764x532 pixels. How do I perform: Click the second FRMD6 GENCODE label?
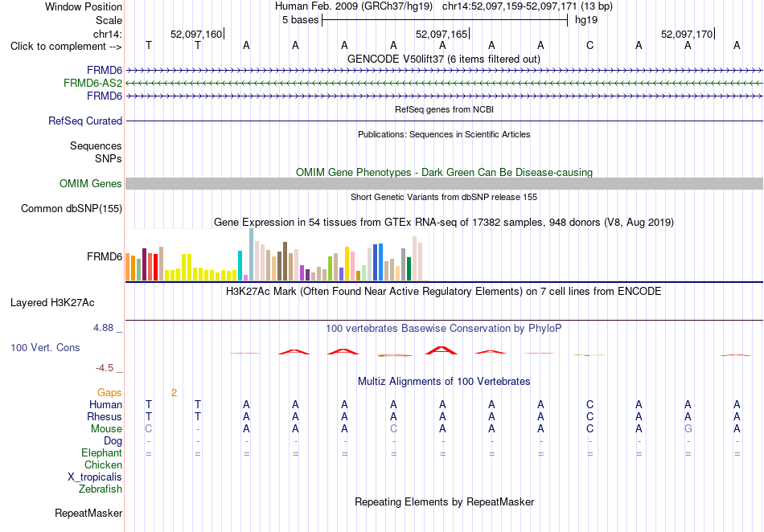click(105, 96)
